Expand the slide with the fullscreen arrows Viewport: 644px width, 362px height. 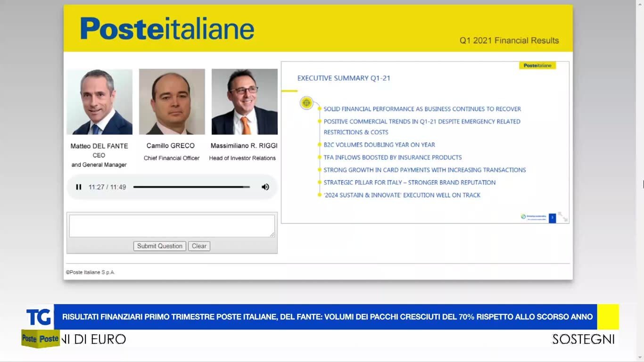(x=563, y=217)
